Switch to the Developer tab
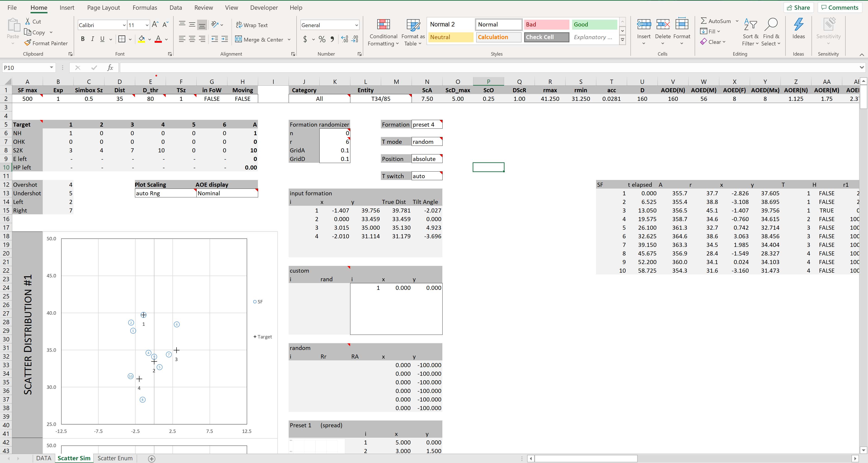 (x=264, y=7)
